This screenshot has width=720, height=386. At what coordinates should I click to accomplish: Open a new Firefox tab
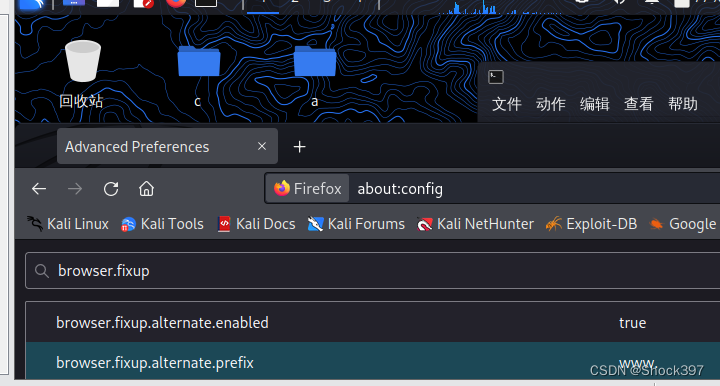[299, 147]
